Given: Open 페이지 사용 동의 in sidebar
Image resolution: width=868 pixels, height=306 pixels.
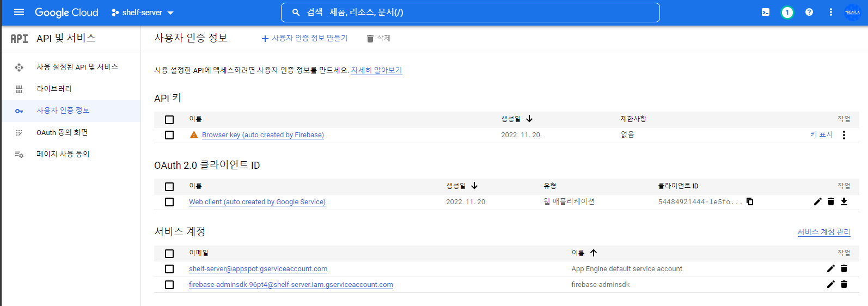Looking at the screenshot, I should point(63,154).
